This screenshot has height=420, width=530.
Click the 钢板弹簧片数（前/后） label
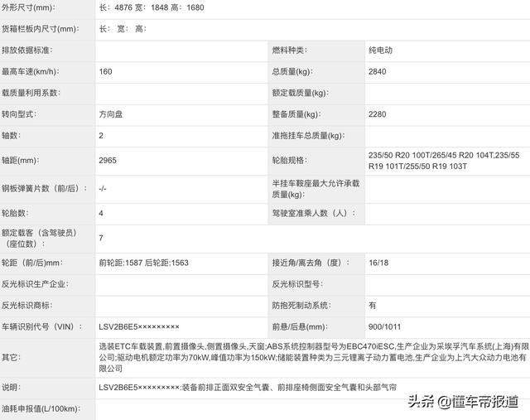44,188
